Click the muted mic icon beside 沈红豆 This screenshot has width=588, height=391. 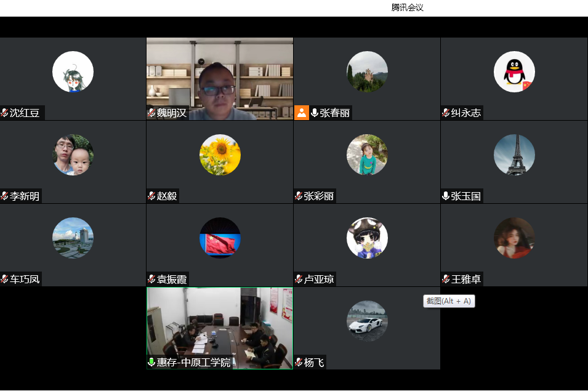4,113
